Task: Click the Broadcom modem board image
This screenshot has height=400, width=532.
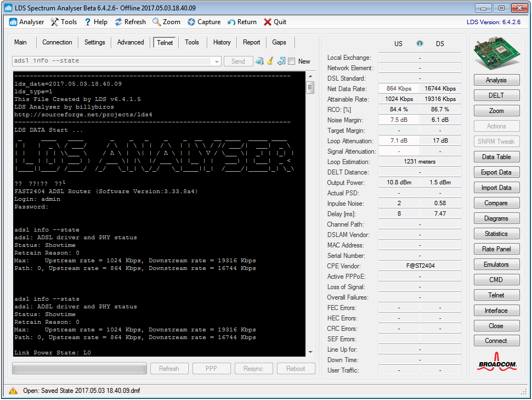Action: 496,55
